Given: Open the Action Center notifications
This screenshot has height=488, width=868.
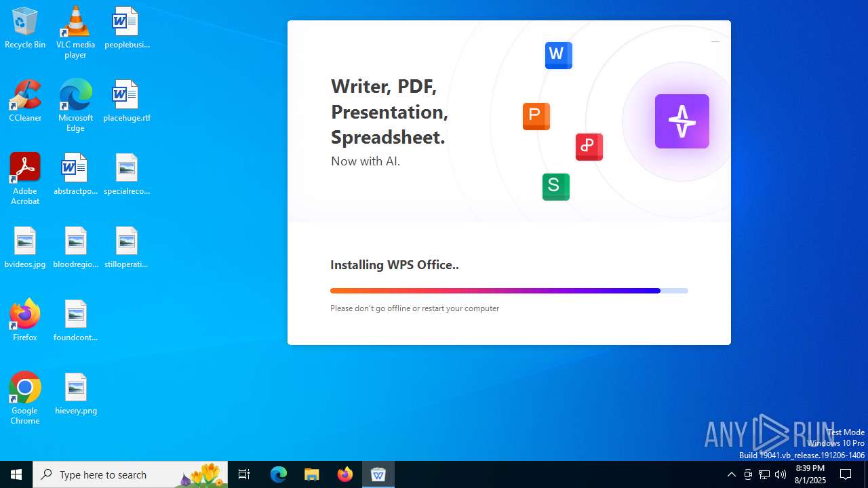Looking at the screenshot, I should (x=846, y=474).
